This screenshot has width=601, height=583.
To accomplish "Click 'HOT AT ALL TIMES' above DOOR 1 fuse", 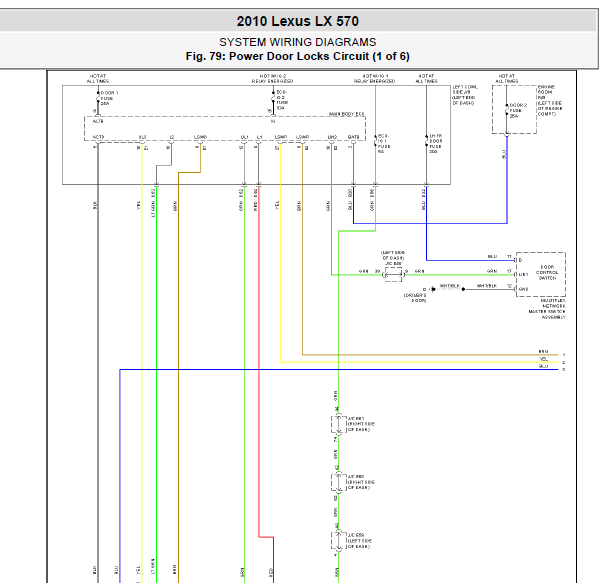I will pyautogui.click(x=98, y=79).
